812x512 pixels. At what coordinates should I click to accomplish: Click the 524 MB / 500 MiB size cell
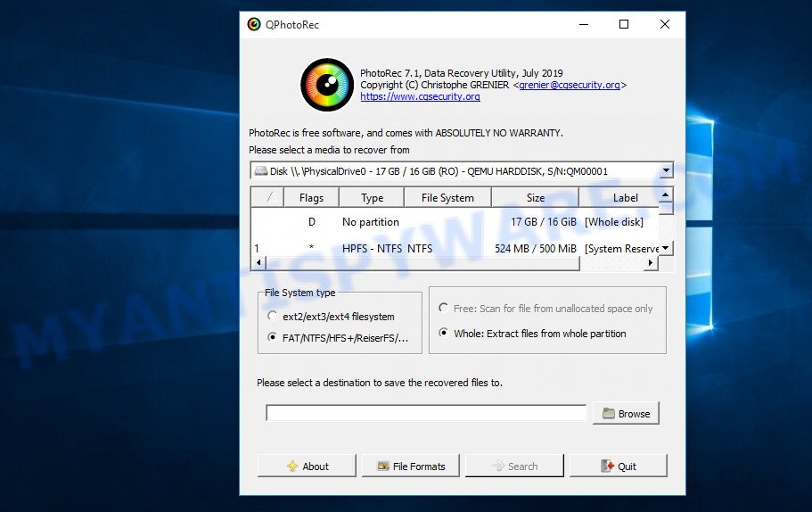[x=535, y=249]
